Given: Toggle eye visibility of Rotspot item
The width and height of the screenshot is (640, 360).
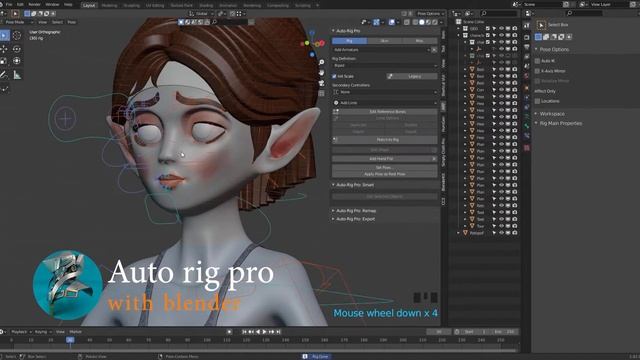Looking at the screenshot, I should [501, 233].
